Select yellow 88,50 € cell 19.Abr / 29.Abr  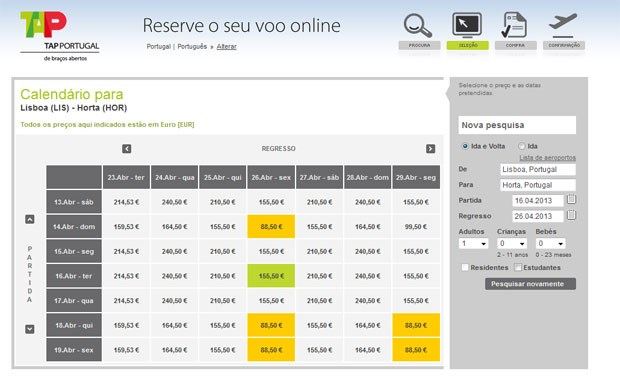tap(416, 350)
